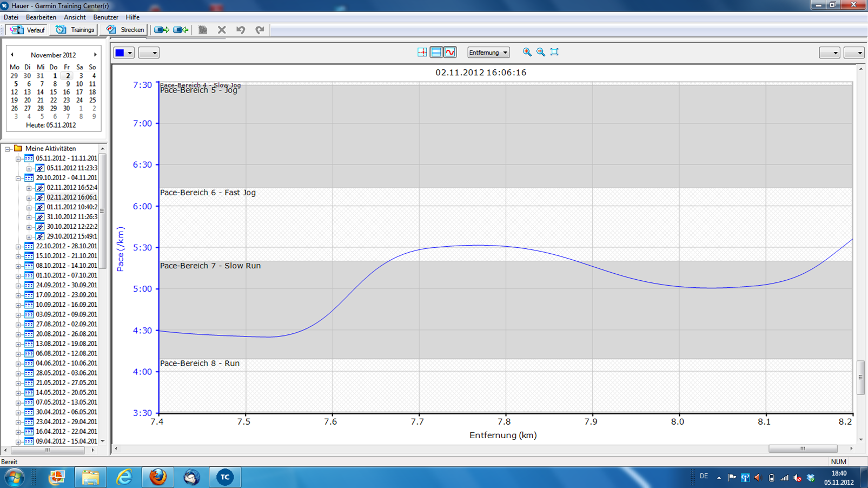
Task: Switch to the Strecken view
Action: [x=125, y=30]
